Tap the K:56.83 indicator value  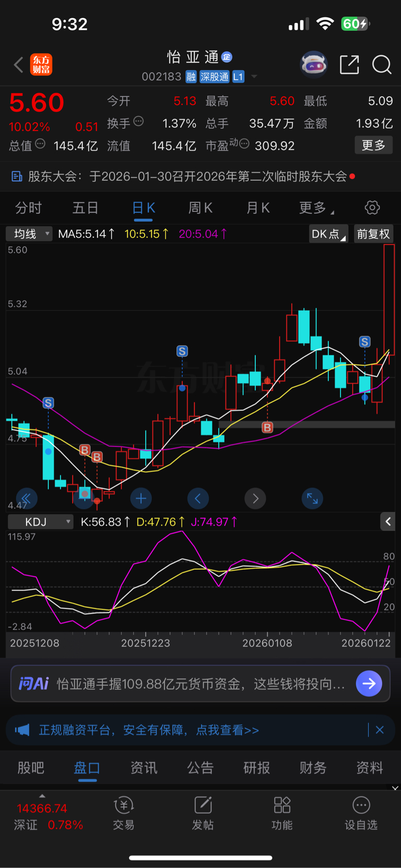[105, 522]
